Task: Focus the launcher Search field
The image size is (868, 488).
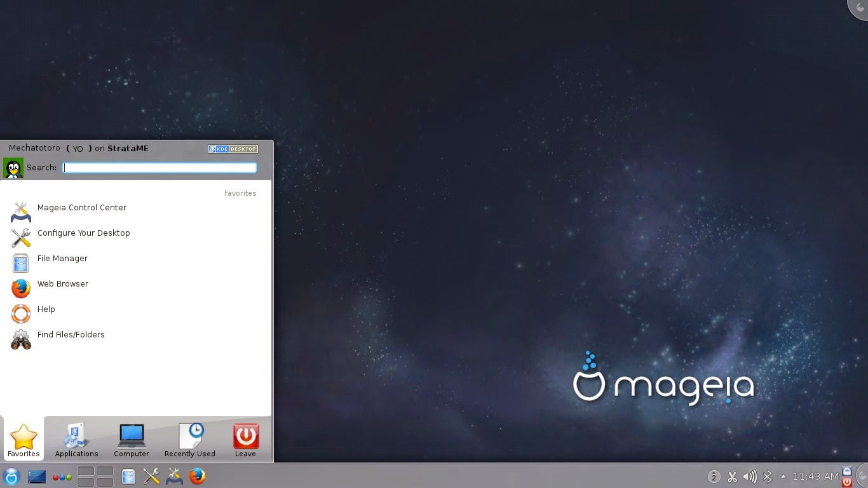Action: point(159,168)
